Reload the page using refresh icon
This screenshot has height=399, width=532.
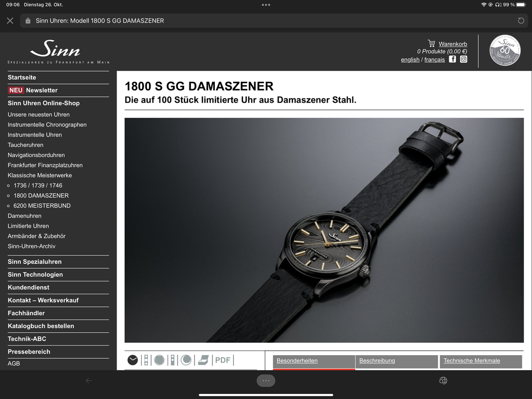[x=521, y=20]
